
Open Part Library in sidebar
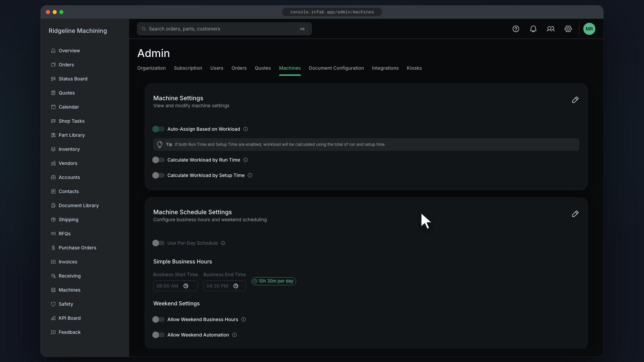(71, 135)
